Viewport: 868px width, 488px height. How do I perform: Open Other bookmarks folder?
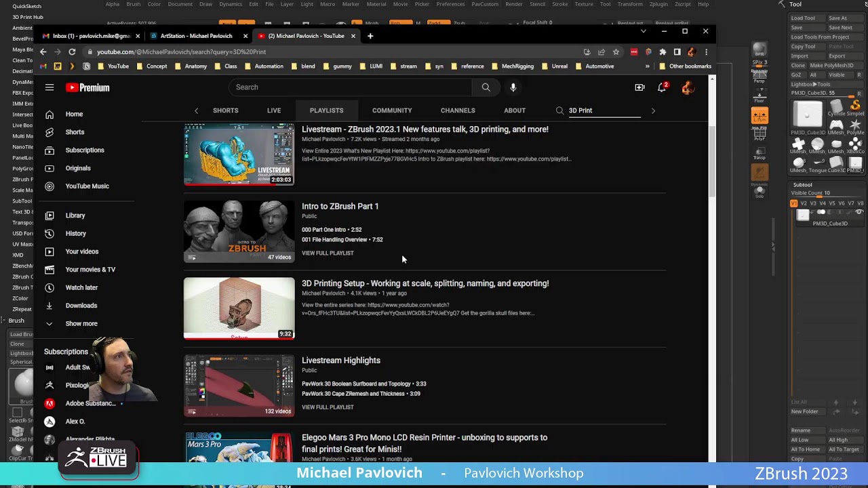[685, 66]
